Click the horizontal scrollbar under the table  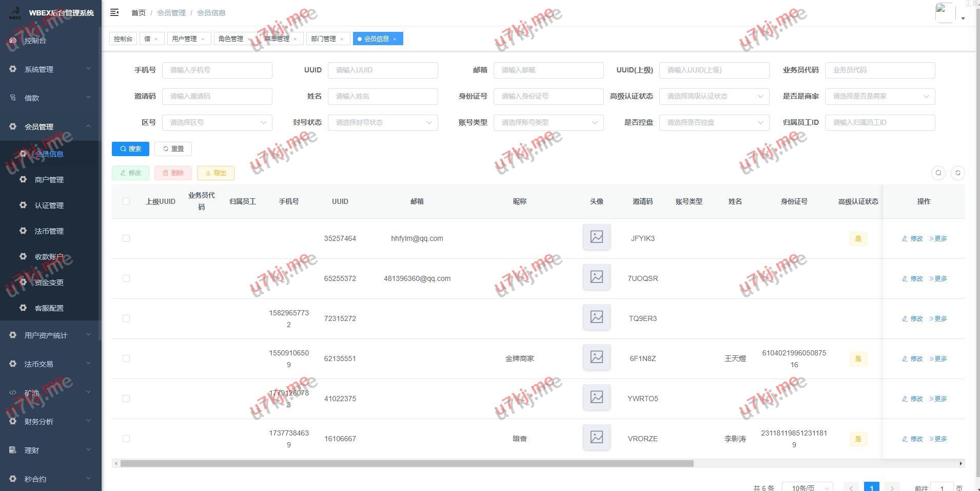click(x=406, y=464)
